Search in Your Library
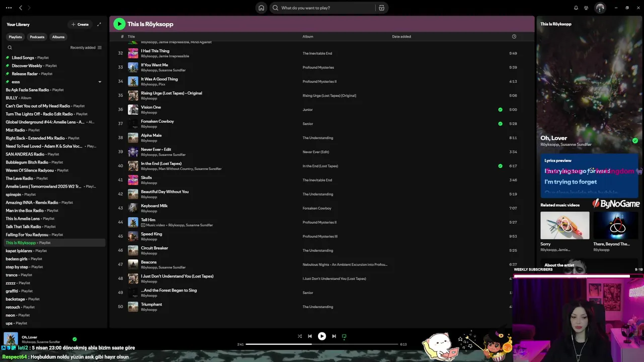644x362 pixels. coord(10,47)
